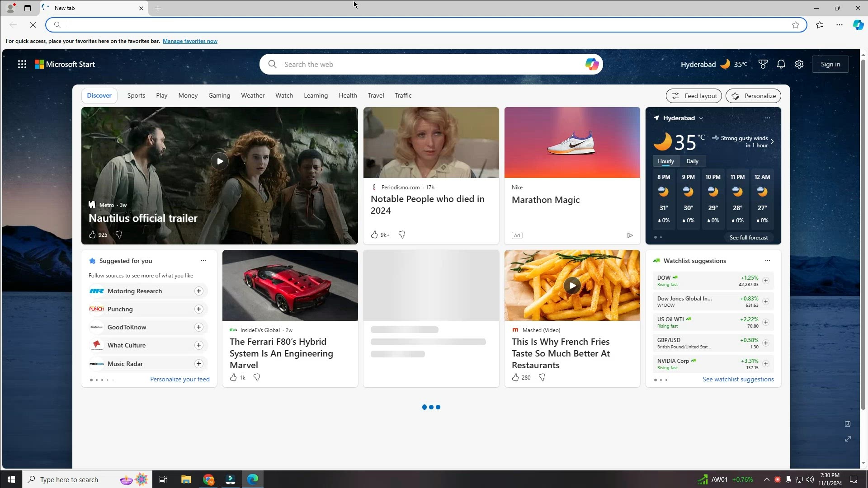The image size is (868, 488).
Task: Like the Ferrari F80 article
Action: [x=233, y=377]
